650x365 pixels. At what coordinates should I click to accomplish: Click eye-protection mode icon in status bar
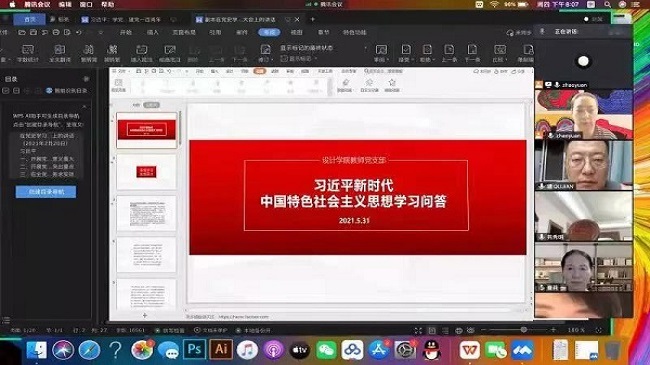point(471,331)
